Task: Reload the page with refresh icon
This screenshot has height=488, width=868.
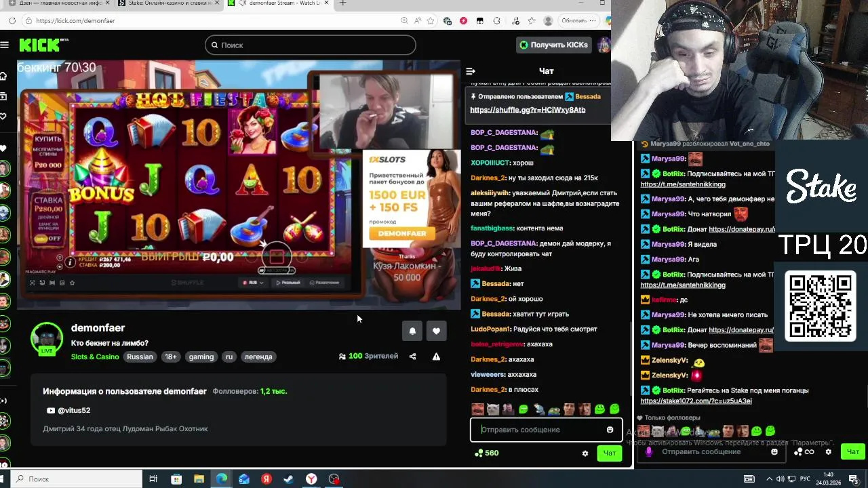Action: [x=12, y=21]
